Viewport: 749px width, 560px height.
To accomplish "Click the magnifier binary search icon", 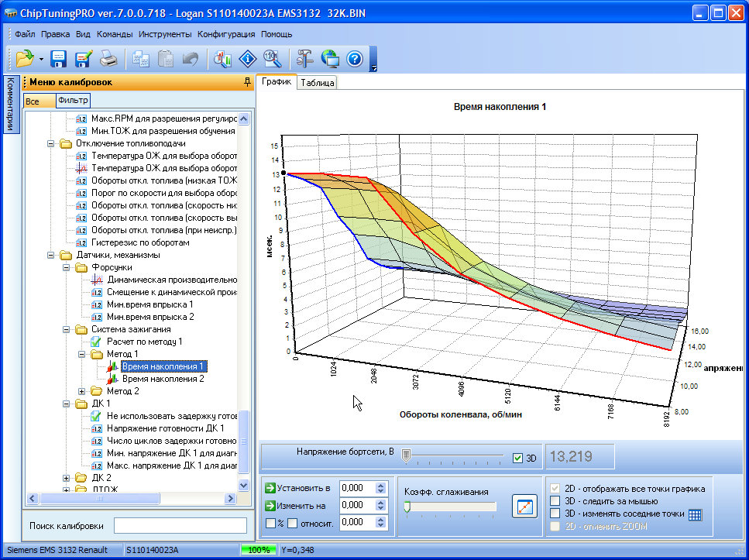I will [x=271, y=58].
